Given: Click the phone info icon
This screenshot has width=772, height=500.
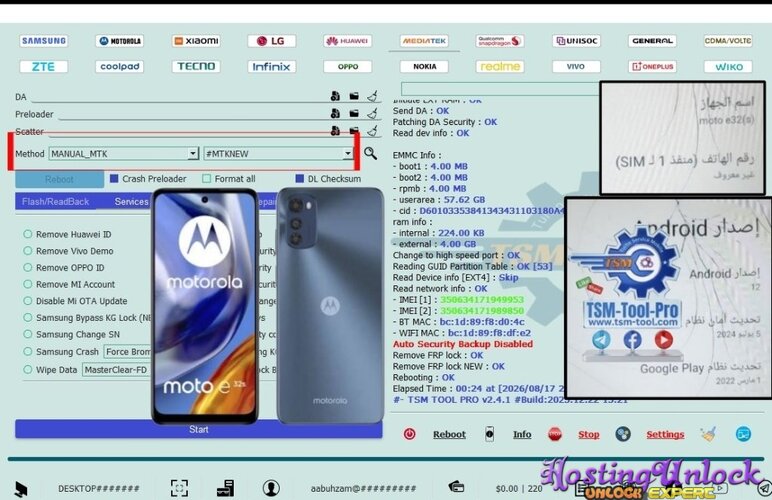Looking at the screenshot, I should 489,434.
